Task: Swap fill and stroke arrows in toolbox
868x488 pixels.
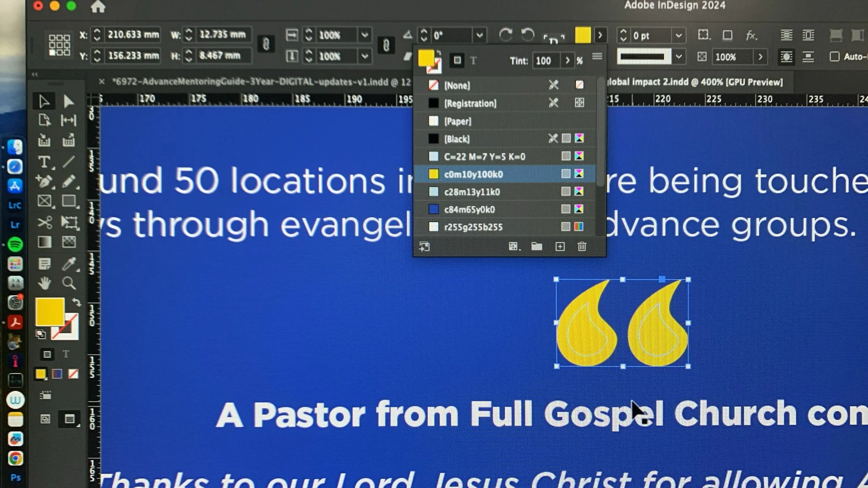Action: click(x=77, y=302)
